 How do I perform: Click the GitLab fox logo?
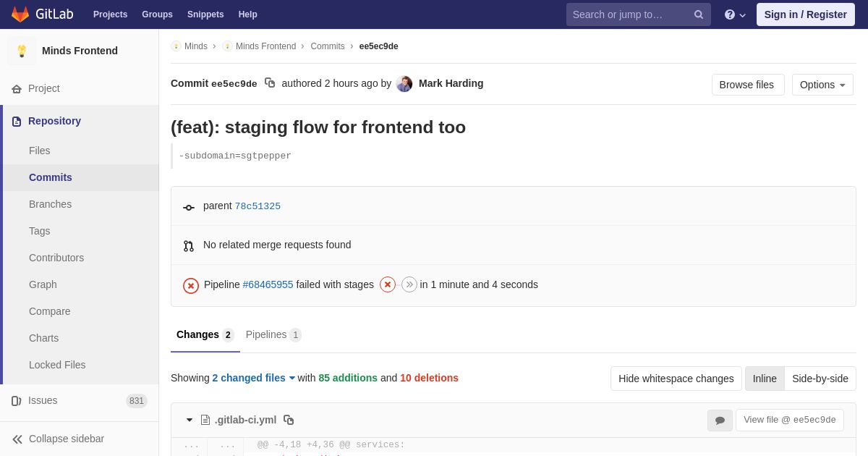[20, 14]
